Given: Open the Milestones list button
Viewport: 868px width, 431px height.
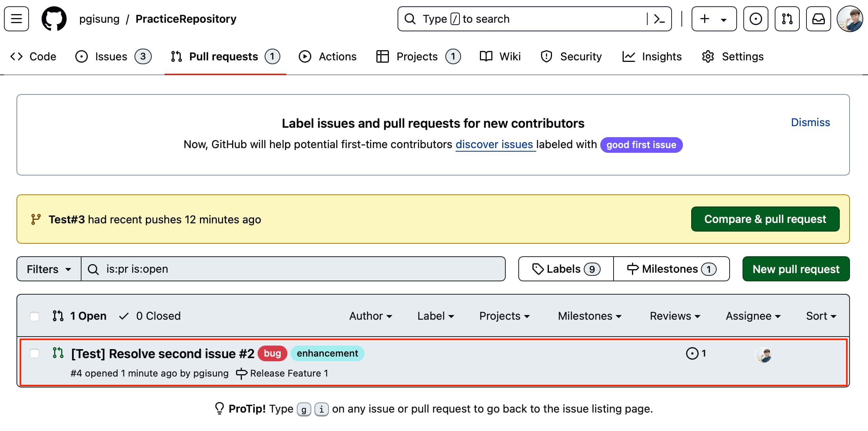Looking at the screenshot, I should (x=672, y=269).
